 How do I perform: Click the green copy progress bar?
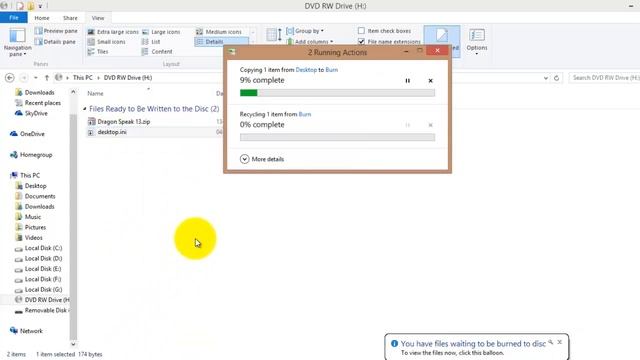(x=337, y=93)
